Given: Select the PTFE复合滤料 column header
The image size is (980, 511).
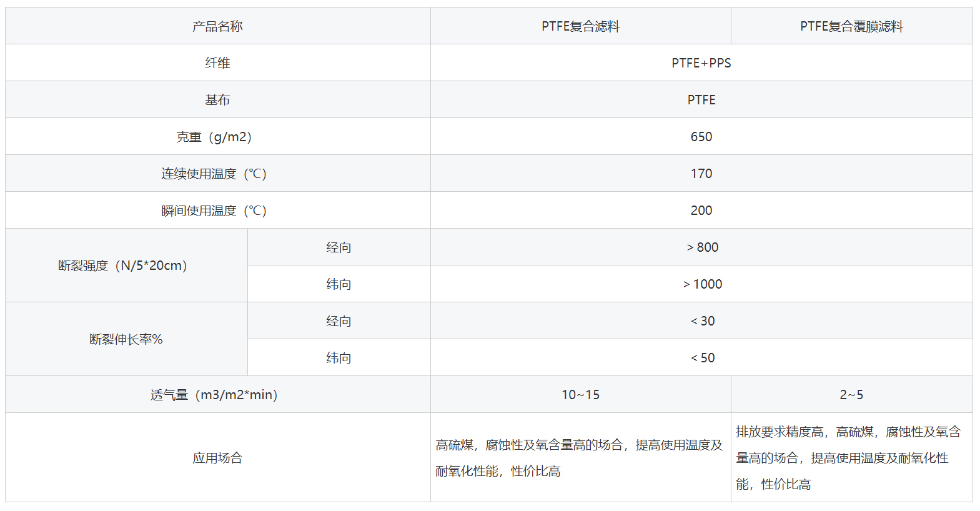Looking at the screenshot, I should (580, 26).
